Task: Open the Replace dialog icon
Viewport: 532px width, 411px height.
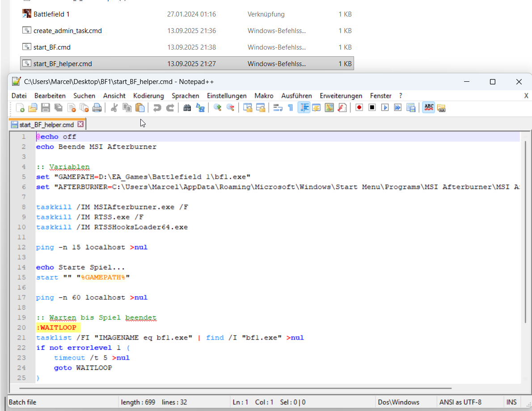Action: tap(200, 108)
